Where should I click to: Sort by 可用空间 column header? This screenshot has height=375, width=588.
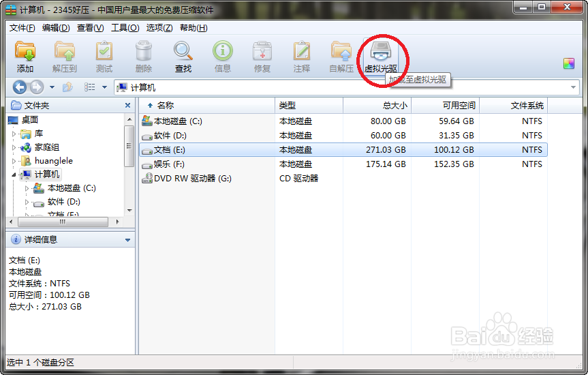[446, 106]
